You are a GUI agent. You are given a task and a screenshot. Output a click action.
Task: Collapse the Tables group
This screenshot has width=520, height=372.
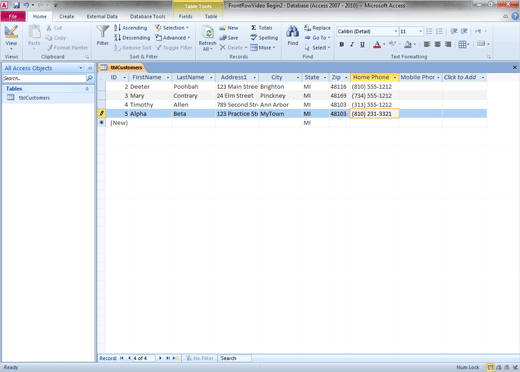click(87, 89)
